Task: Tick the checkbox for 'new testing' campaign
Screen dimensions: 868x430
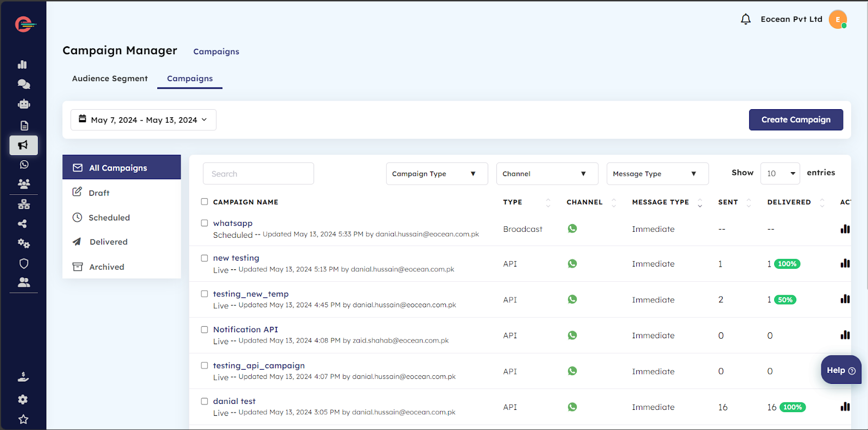Action: (x=205, y=258)
